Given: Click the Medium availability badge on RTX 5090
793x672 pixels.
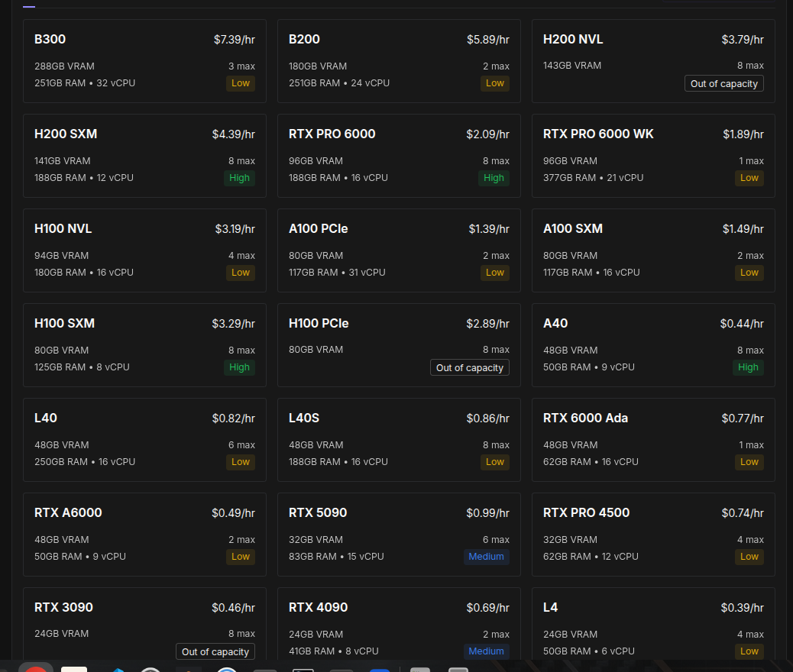Looking at the screenshot, I should click(486, 557).
